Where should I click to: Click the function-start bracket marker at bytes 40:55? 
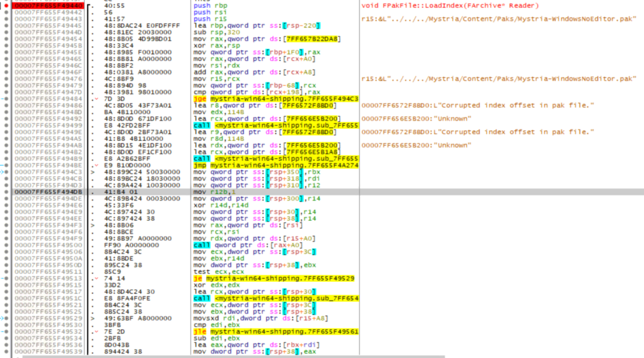pos(89,6)
